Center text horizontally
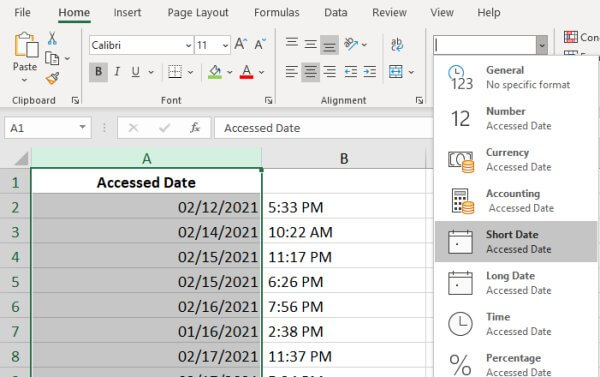Screen dimensions: 600x377 click(x=310, y=72)
